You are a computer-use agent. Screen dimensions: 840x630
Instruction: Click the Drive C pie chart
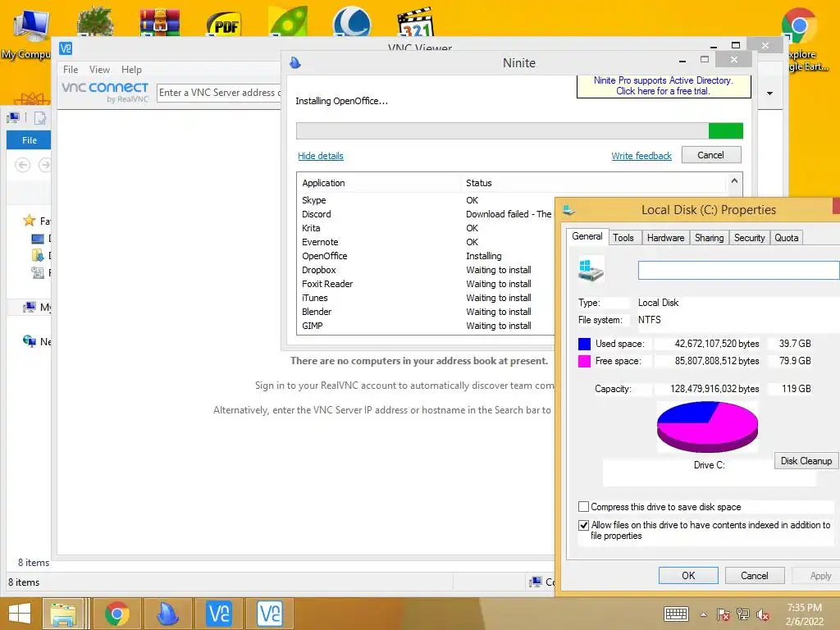coord(707,427)
